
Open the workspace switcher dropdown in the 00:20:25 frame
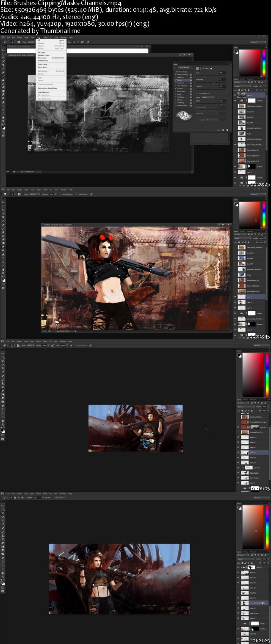pyautogui.click(x=258, y=42)
